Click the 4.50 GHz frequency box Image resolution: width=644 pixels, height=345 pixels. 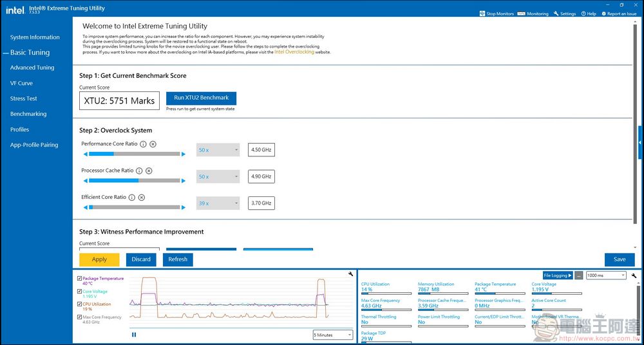pos(261,150)
